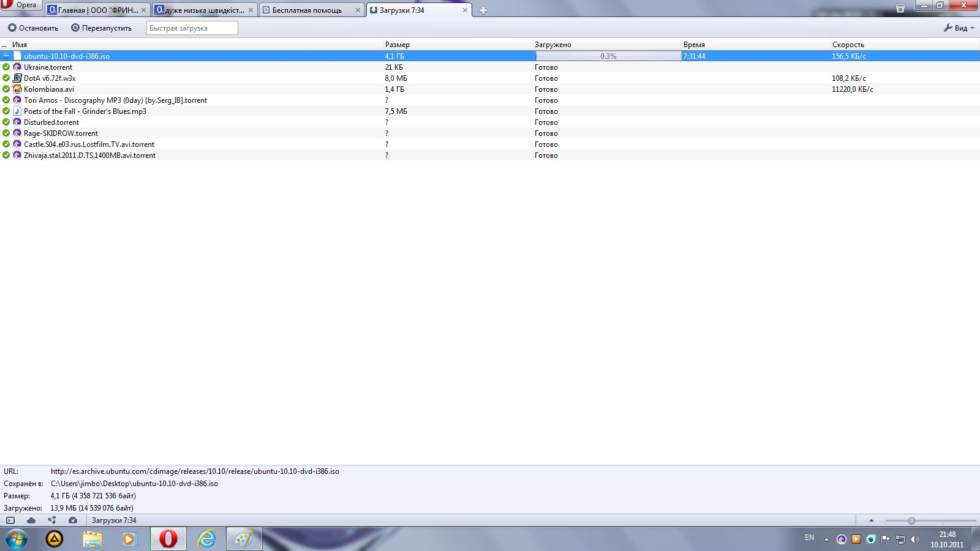Click the Kolombiana.avi file icon
980x551 pixels.
pos(17,89)
